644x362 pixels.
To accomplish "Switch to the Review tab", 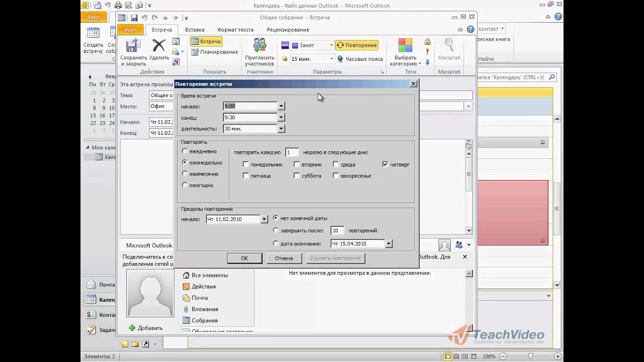I will tap(288, 30).
